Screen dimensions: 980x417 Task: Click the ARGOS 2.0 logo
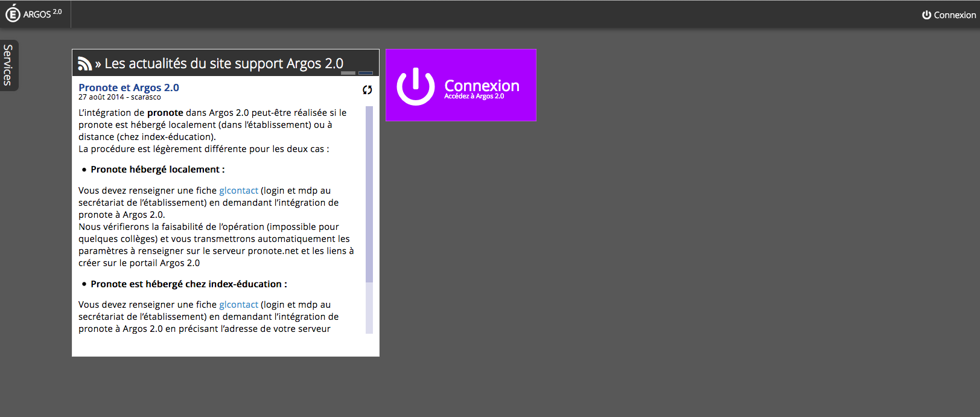point(34,14)
